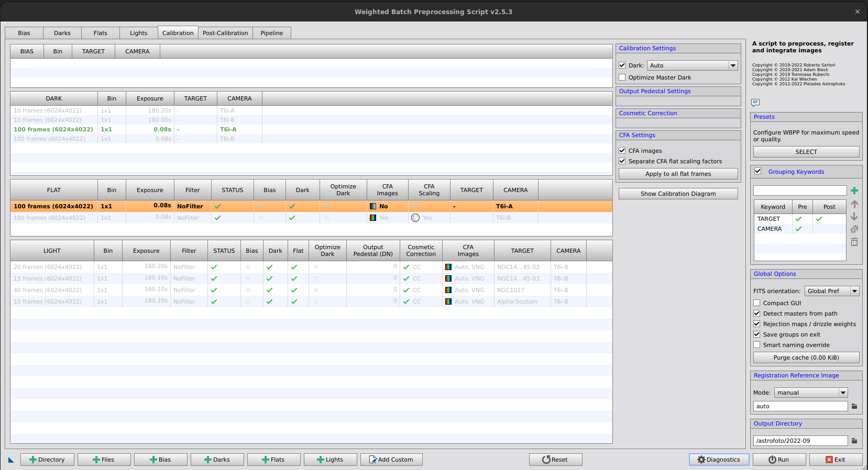Open the Pipeline tab
The image size is (868, 470).
click(272, 33)
